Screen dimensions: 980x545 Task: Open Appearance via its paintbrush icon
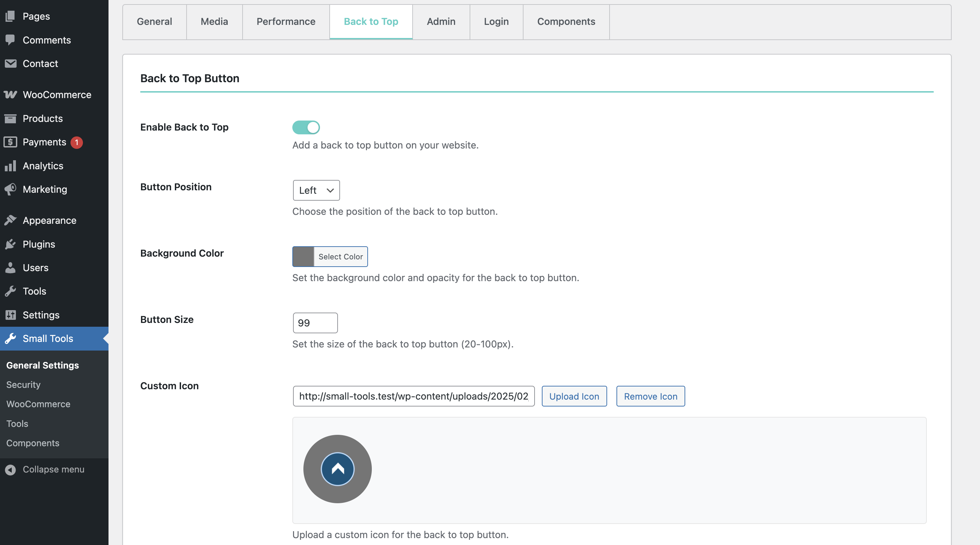point(10,220)
